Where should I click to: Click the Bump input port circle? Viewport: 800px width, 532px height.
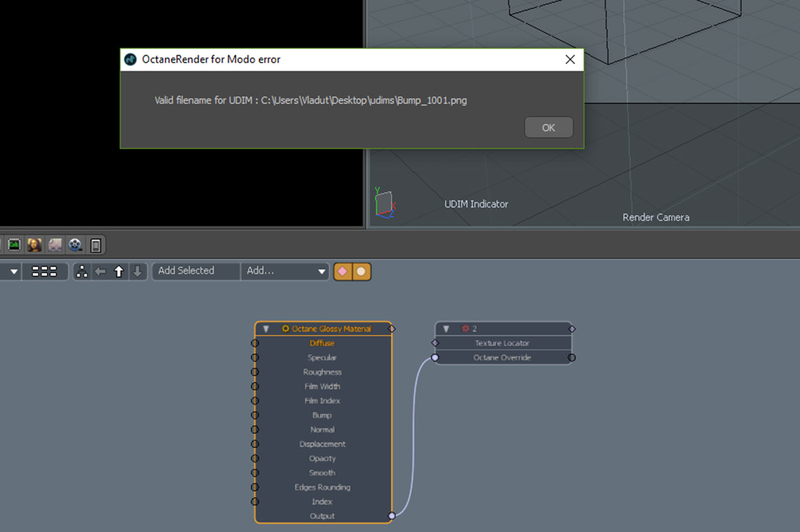coord(255,416)
